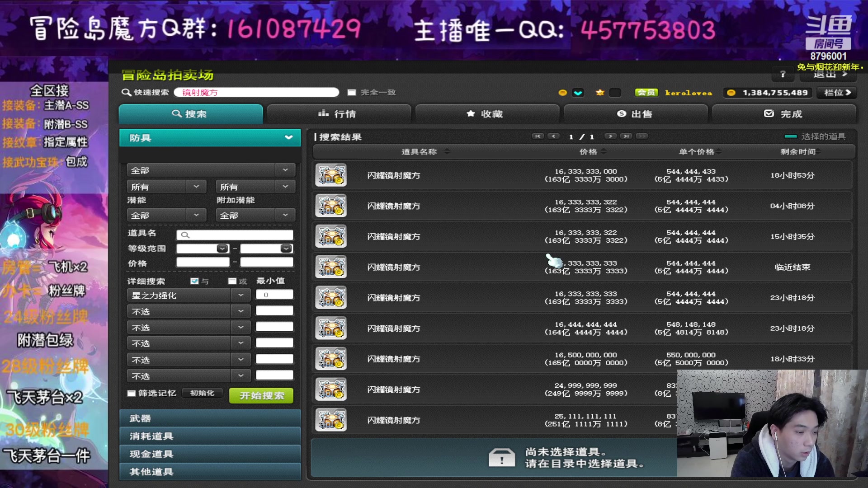Screen dimensions: 868x488
Task: Expand the 消耗道具 category
Action: (x=210, y=436)
